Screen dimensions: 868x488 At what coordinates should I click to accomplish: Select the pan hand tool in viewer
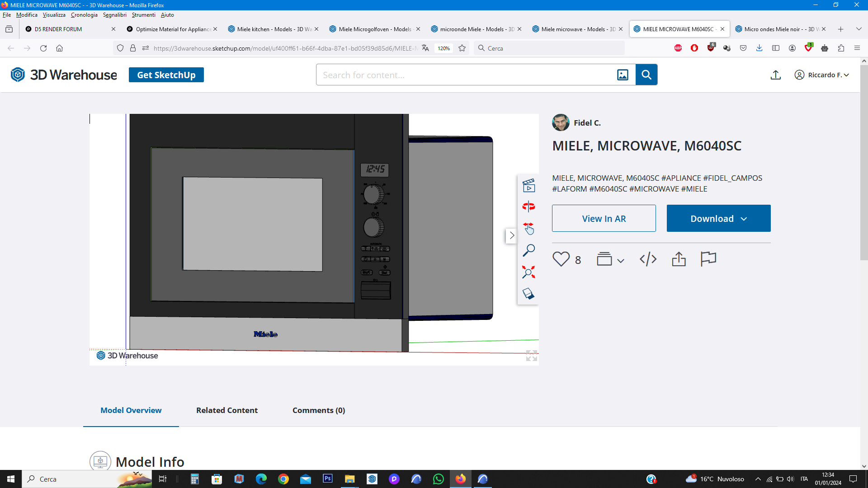click(x=528, y=228)
